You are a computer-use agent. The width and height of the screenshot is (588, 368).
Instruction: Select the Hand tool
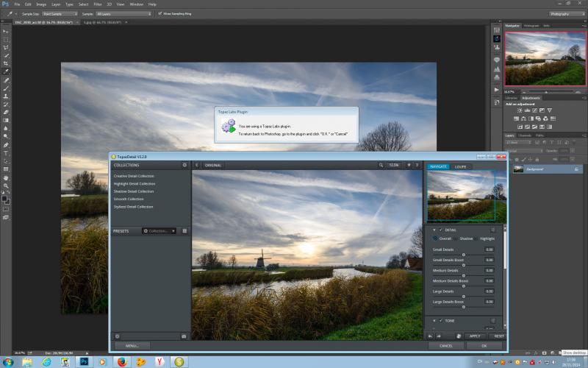[x=6, y=177]
